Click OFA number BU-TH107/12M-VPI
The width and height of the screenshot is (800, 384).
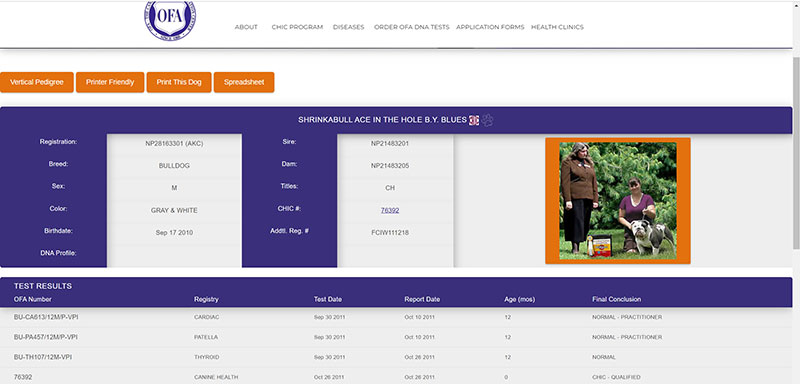click(x=43, y=357)
